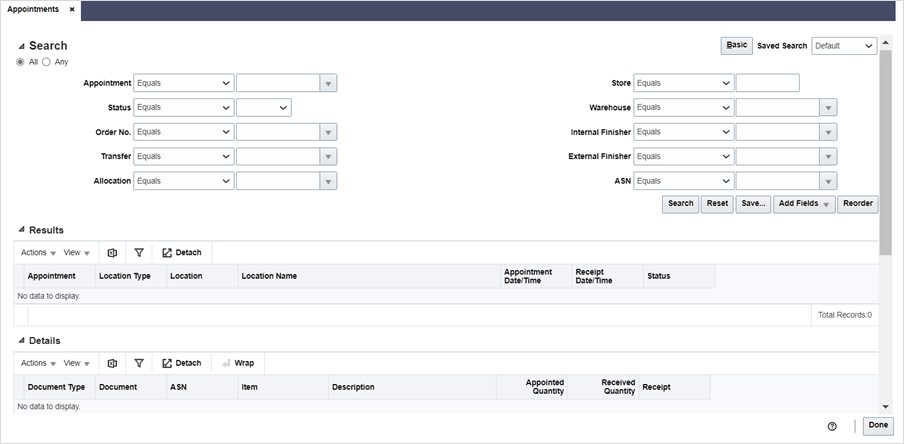The image size is (904, 444).
Task: Detach the Results table
Action: pyautogui.click(x=182, y=253)
